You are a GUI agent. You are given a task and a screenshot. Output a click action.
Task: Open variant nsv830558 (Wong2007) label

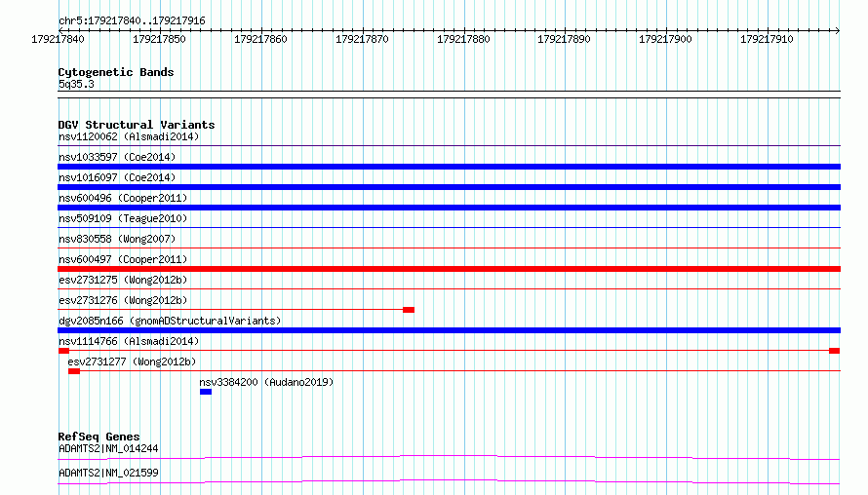coord(117,239)
